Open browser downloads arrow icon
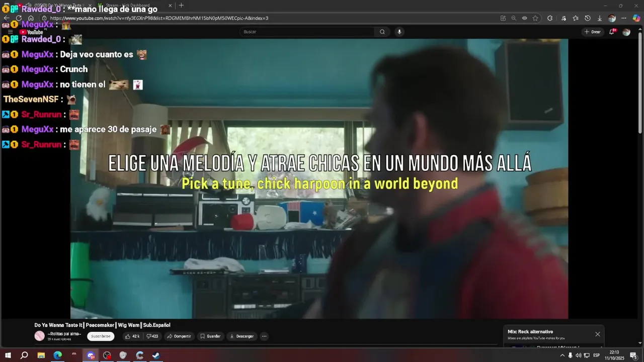Screen dimensions: 644x362 pyautogui.click(x=600, y=18)
